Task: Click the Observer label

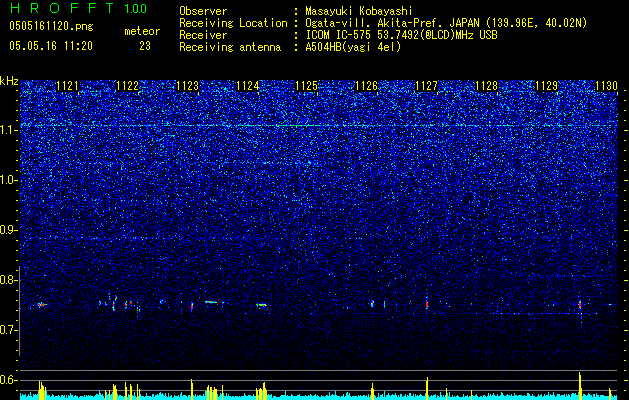Action: (x=203, y=11)
